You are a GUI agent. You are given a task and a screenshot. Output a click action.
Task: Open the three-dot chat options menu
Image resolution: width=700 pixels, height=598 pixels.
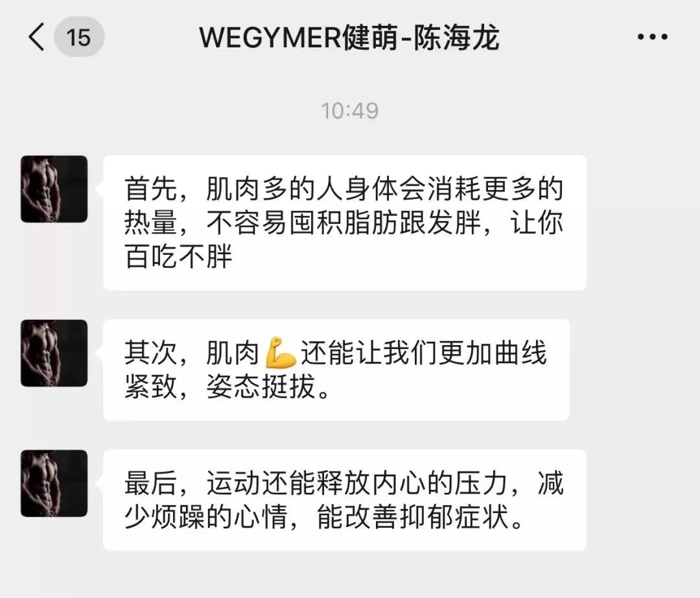(x=652, y=36)
